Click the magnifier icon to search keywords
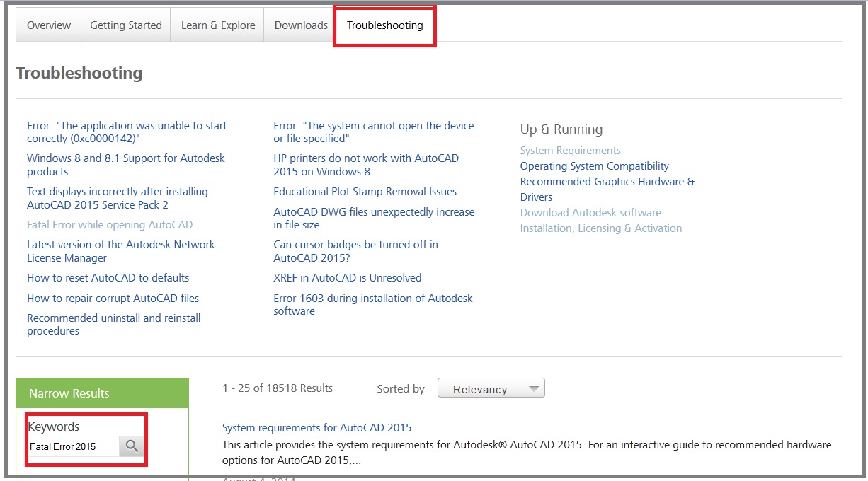 coord(132,446)
